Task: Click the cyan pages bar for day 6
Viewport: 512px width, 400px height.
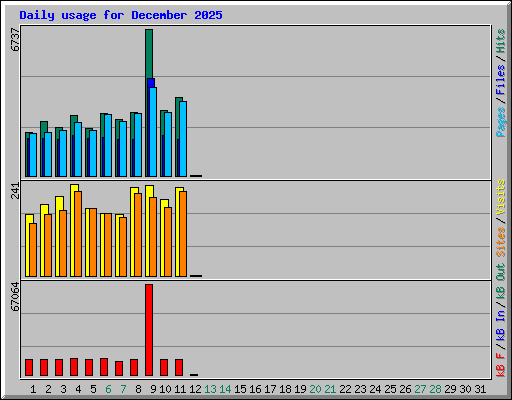Action: click(x=108, y=145)
